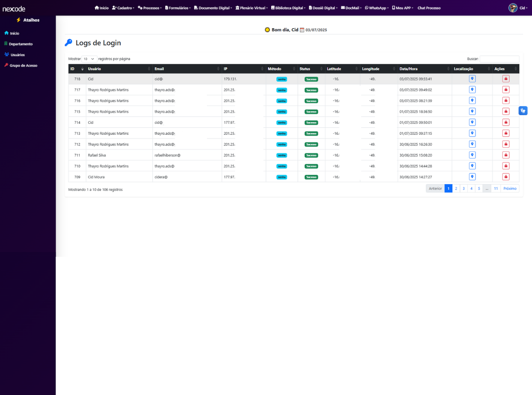Viewport: 532px width, 395px height.
Task: Open the location map for login ID 718
Action: point(472,79)
